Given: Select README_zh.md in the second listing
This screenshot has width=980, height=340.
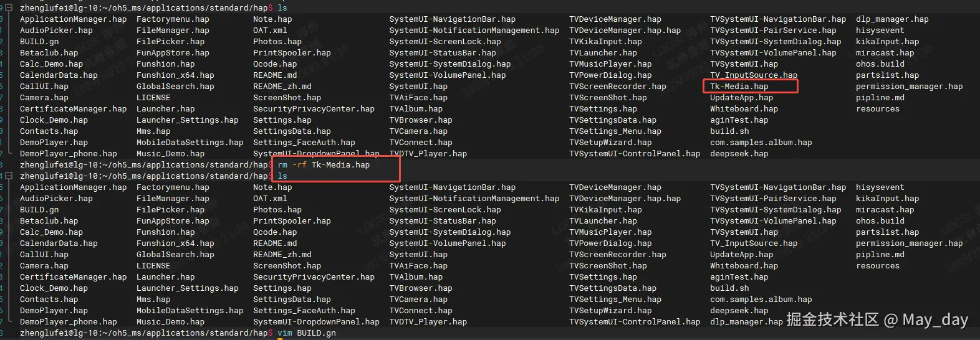Looking at the screenshot, I should click(282, 255).
